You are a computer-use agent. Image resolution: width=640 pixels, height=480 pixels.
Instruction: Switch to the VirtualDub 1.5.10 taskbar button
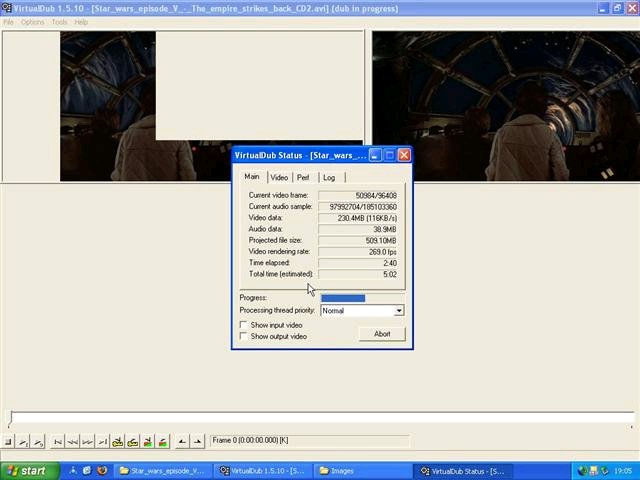tap(262, 471)
